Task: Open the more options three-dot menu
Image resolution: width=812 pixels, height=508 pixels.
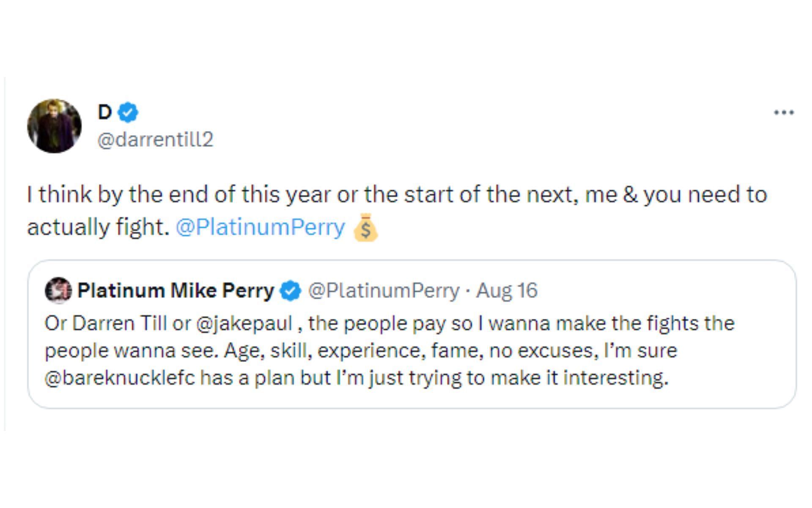Action: [x=784, y=112]
